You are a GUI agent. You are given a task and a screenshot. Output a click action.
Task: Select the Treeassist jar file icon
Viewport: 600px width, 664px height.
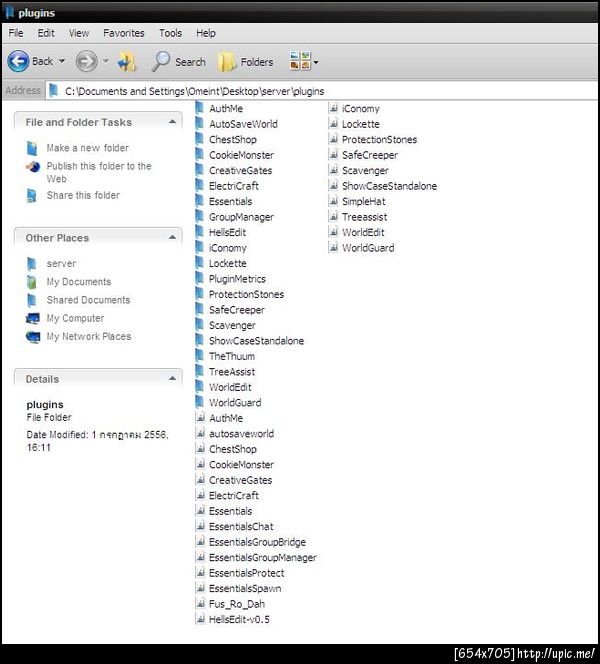point(333,216)
